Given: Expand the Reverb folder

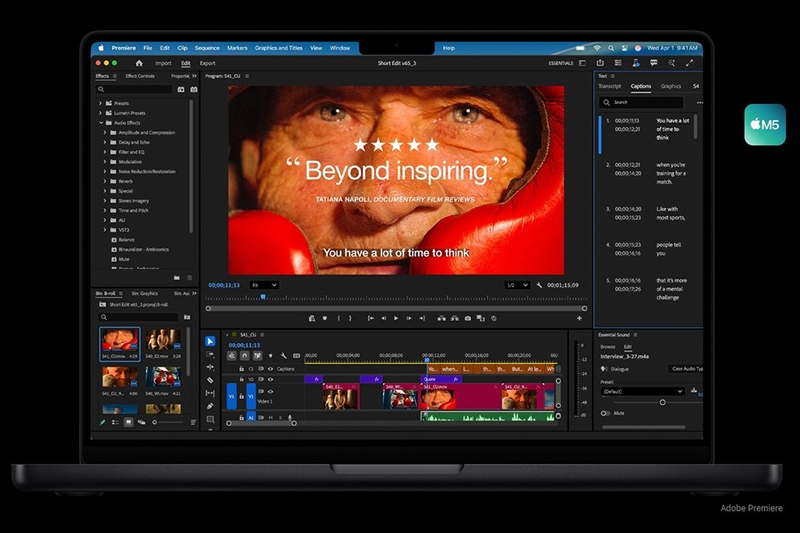Looking at the screenshot, I should (x=105, y=181).
